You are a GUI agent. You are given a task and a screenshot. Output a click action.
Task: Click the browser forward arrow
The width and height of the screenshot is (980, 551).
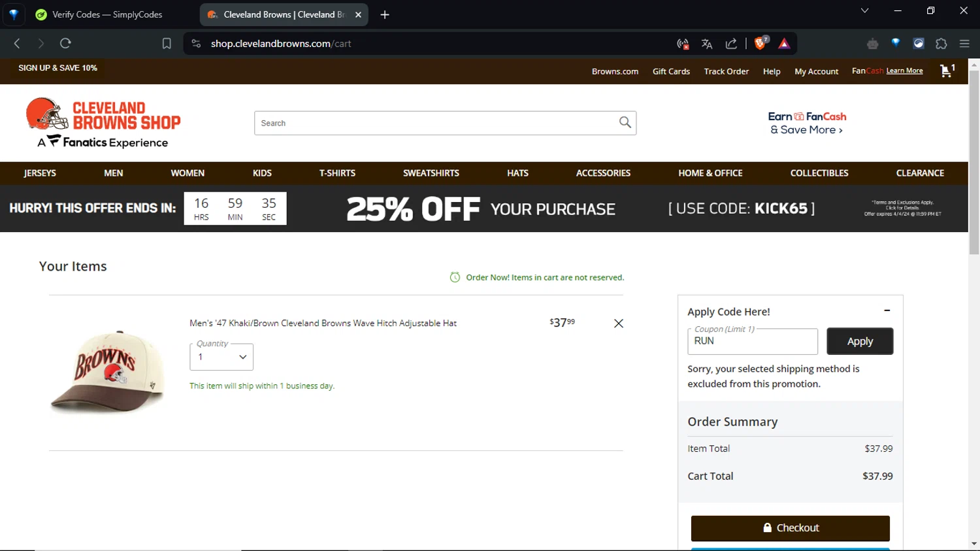click(41, 44)
